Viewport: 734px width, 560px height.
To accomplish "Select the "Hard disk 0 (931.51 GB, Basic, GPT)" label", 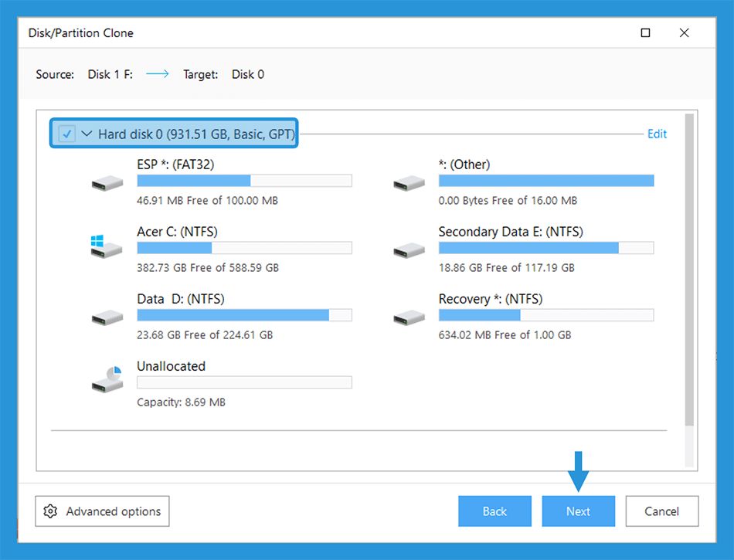I will click(196, 134).
